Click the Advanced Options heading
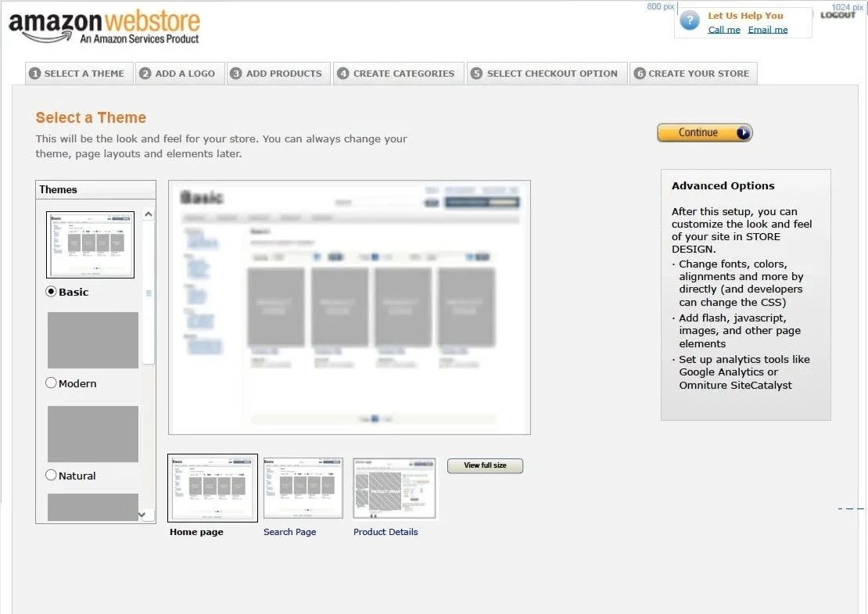This screenshot has height=614, width=868. pos(723,186)
